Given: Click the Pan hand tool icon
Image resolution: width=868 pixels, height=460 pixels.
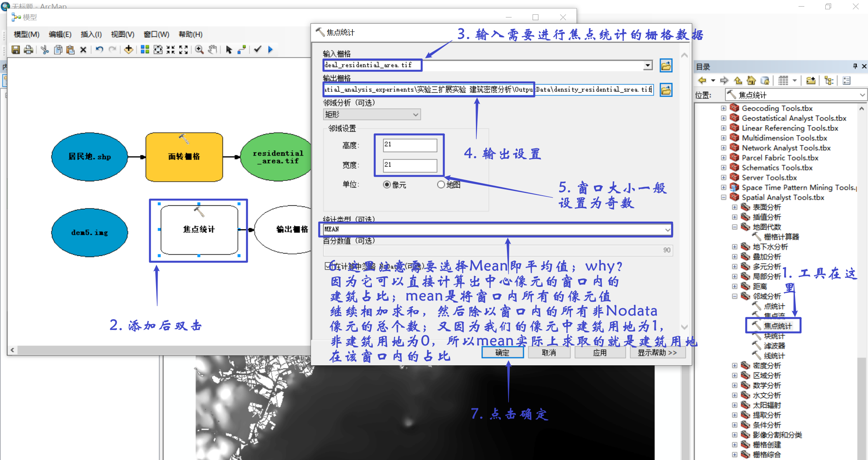Looking at the screenshot, I should tap(212, 50).
